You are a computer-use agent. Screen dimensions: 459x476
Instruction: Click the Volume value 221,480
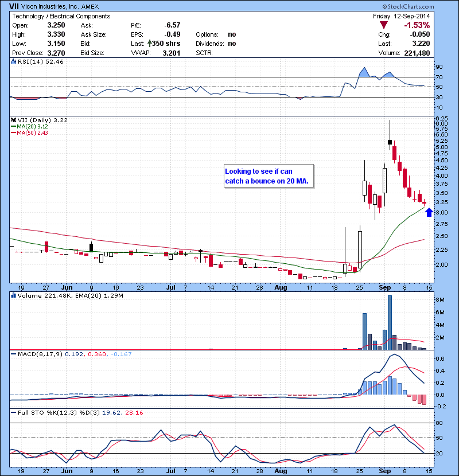[x=417, y=53]
